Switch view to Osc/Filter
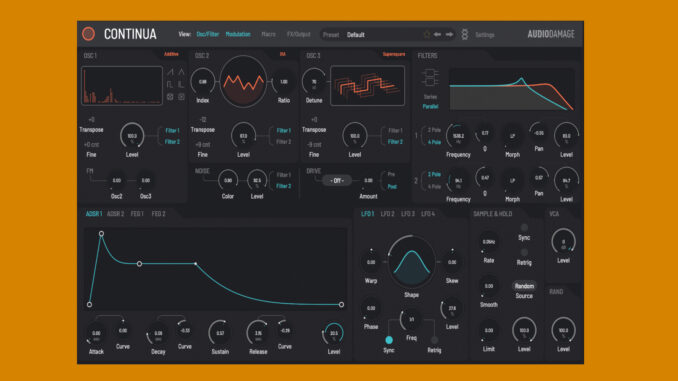678x381 pixels. tap(208, 34)
